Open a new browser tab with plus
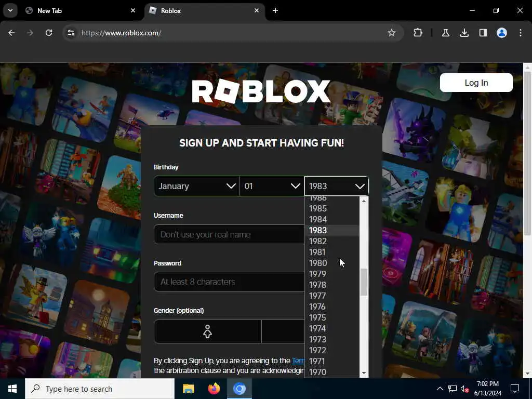 point(275,10)
